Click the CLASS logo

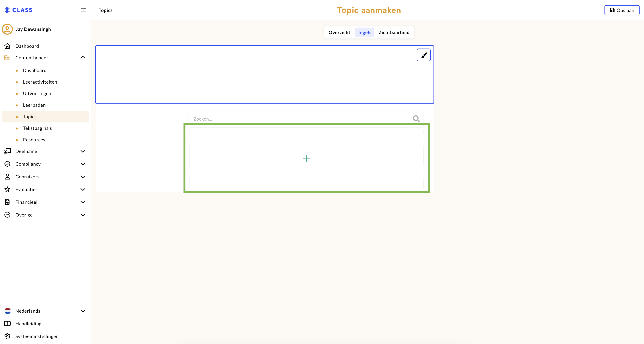tap(19, 10)
